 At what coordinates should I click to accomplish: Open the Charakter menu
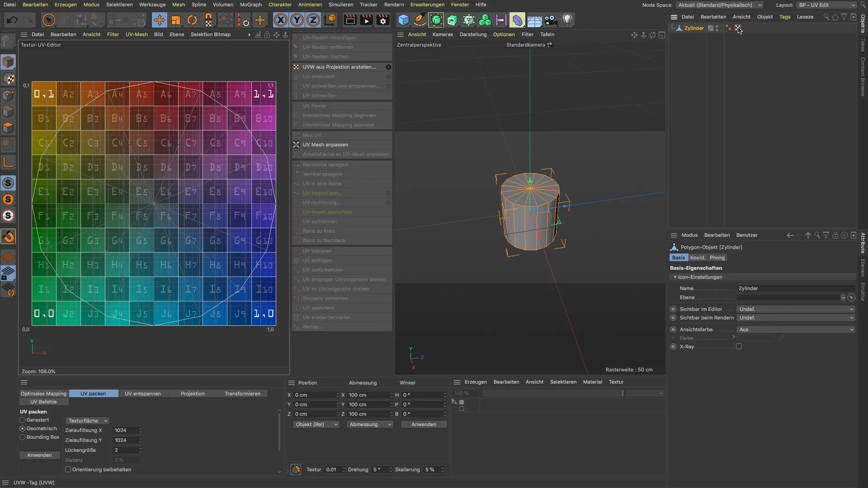pyautogui.click(x=280, y=5)
